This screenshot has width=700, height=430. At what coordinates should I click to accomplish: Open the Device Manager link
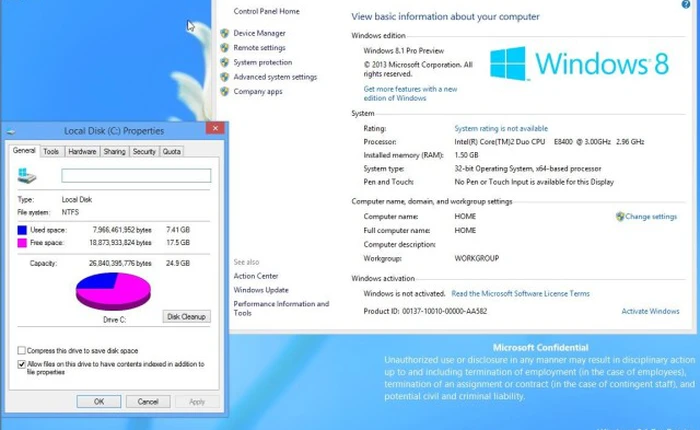pos(259,33)
